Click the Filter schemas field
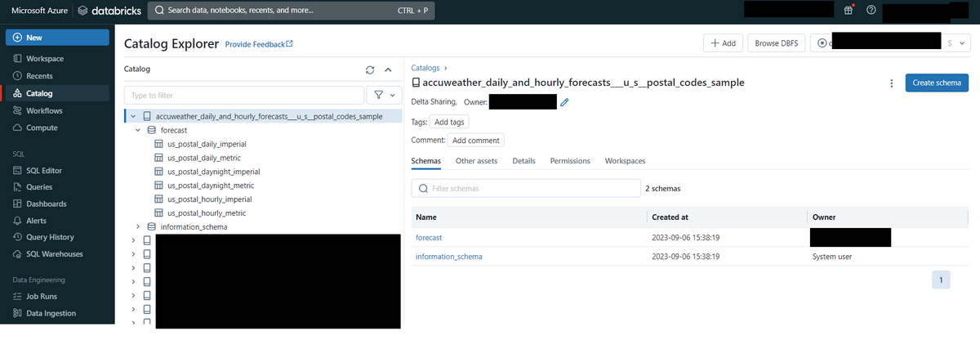This screenshot has height=340, width=980. pyautogui.click(x=526, y=188)
